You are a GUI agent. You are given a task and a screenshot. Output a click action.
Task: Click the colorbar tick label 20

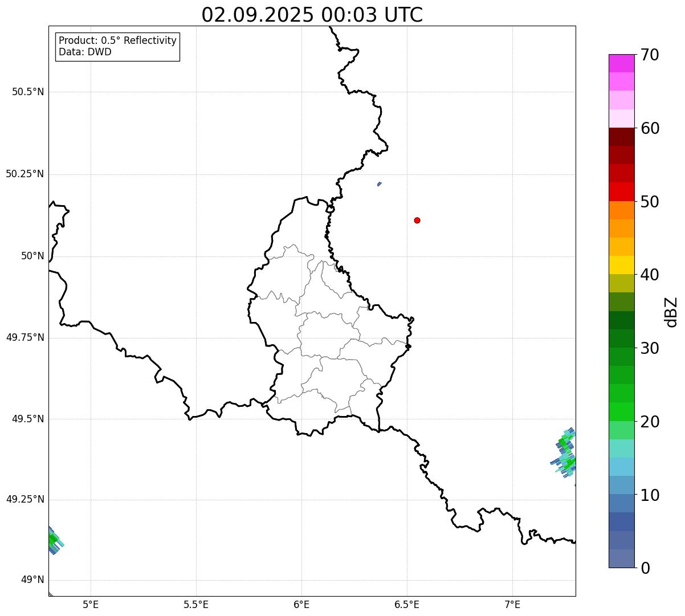click(x=650, y=422)
